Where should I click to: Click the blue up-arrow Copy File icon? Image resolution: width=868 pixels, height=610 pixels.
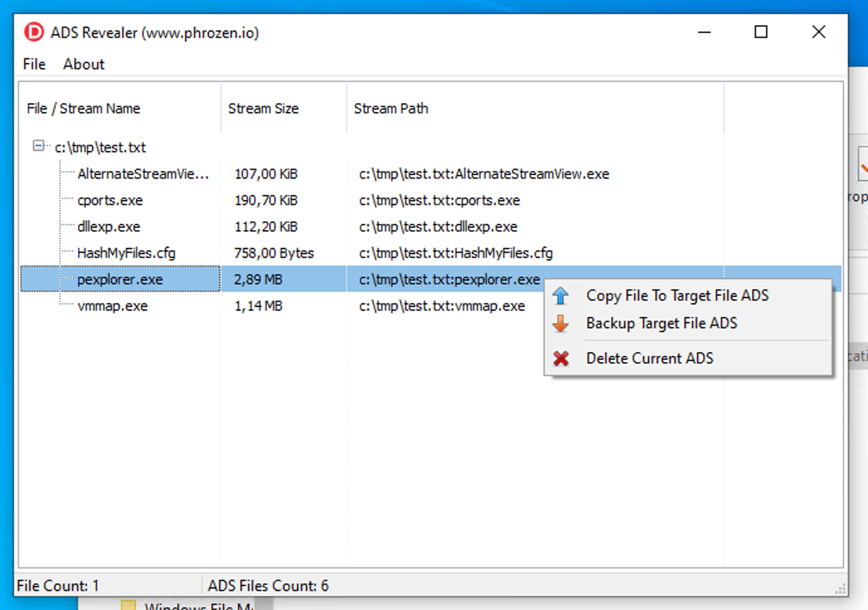pyautogui.click(x=560, y=295)
